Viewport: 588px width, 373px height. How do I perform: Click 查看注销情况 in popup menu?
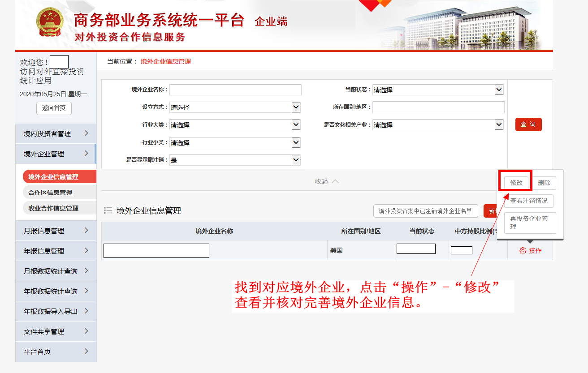point(529,201)
